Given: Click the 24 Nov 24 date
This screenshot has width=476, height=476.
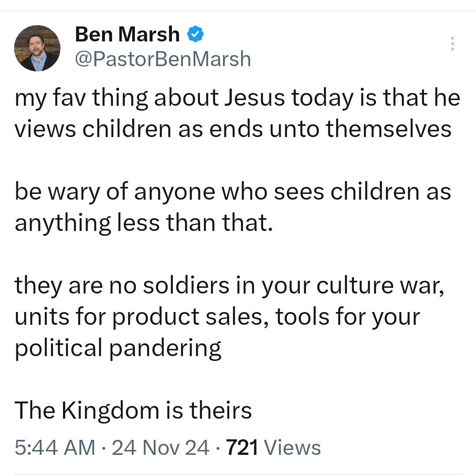Looking at the screenshot, I should point(161,448).
